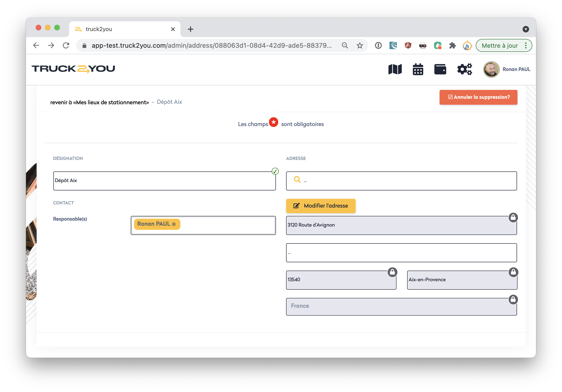This screenshot has height=392, width=562.
Task: Open a new browser tab
Action: pyautogui.click(x=190, y=29)
